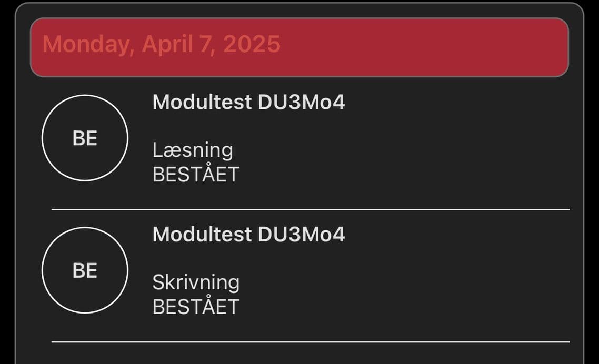
Task: Click the word 'Modultest' in the Skrivning entry
Action: tap(202, 234)
